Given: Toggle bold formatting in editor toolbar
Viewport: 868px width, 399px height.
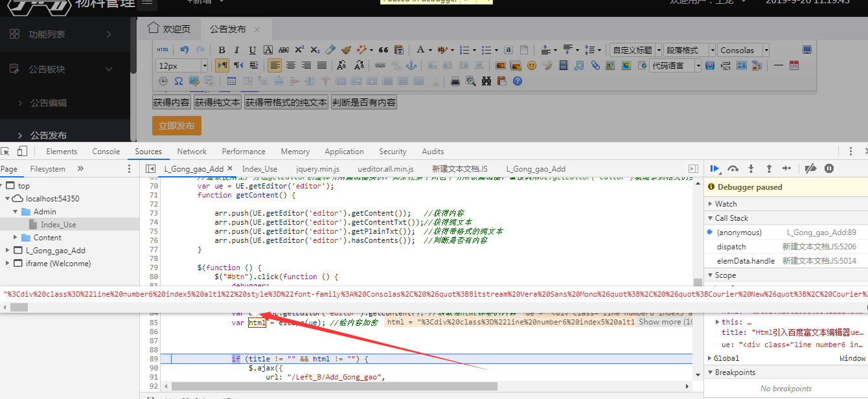Looking at the screenshot, I should (x=222, y=50).
